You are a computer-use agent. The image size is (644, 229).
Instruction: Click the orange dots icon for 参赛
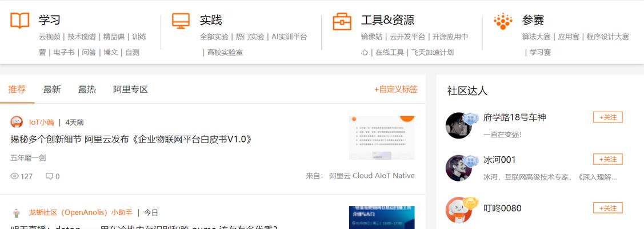click(503, 21)
